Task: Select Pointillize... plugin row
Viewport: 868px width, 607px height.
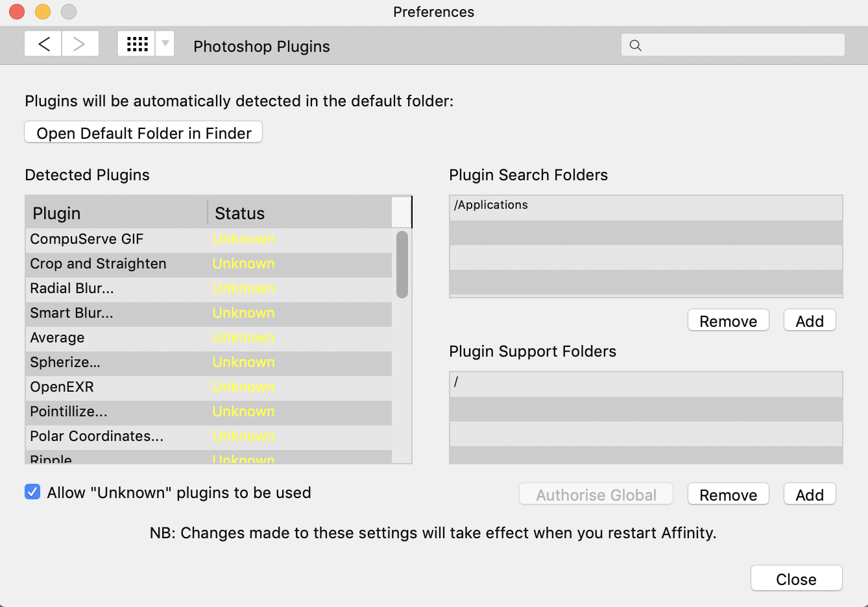Action: tap(209, 412)
